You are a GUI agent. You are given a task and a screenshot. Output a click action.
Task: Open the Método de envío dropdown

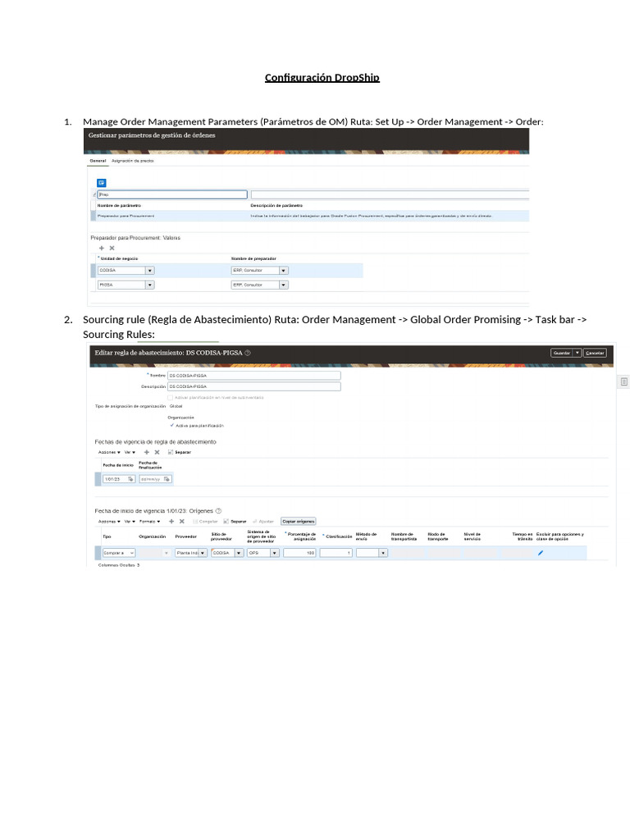click(383, 553)
